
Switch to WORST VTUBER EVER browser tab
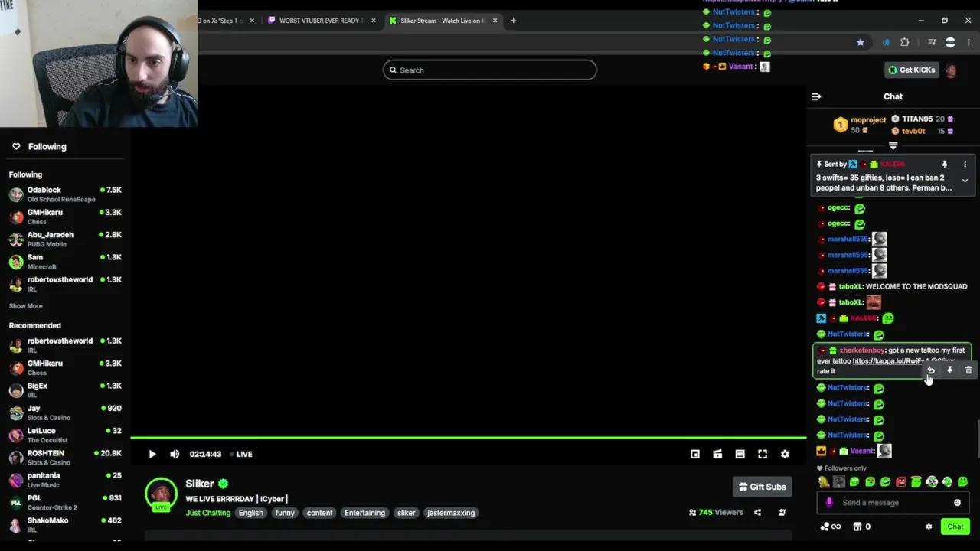click(320, 21)
